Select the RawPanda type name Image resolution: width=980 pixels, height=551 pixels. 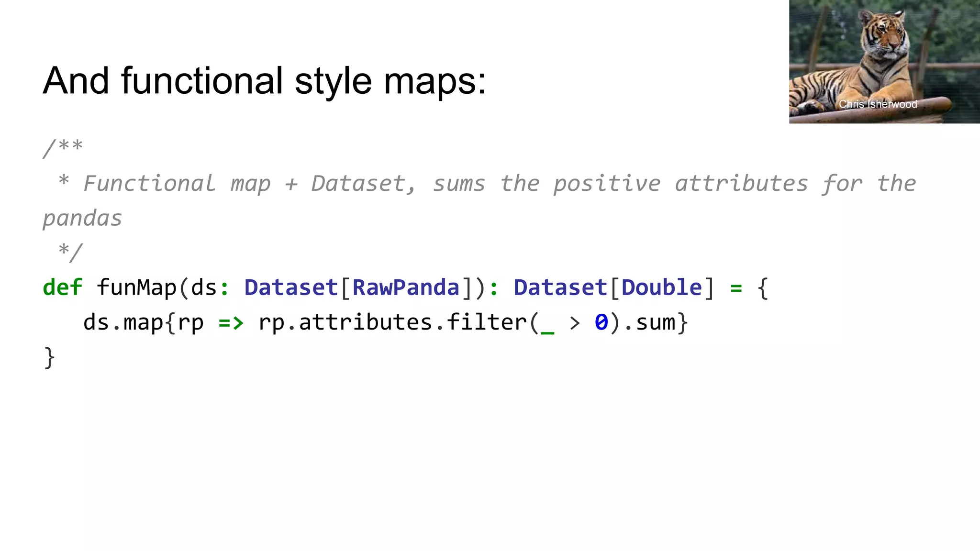point(406,288)
